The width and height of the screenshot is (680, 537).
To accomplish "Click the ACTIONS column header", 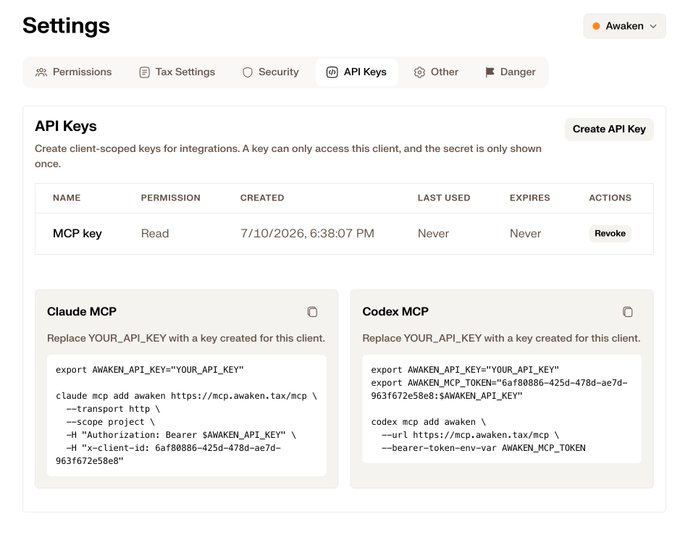I will 610,198.
